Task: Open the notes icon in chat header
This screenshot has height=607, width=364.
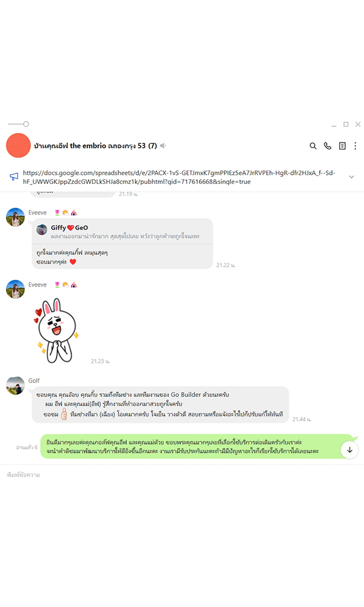Action: (x=342, y=146)
